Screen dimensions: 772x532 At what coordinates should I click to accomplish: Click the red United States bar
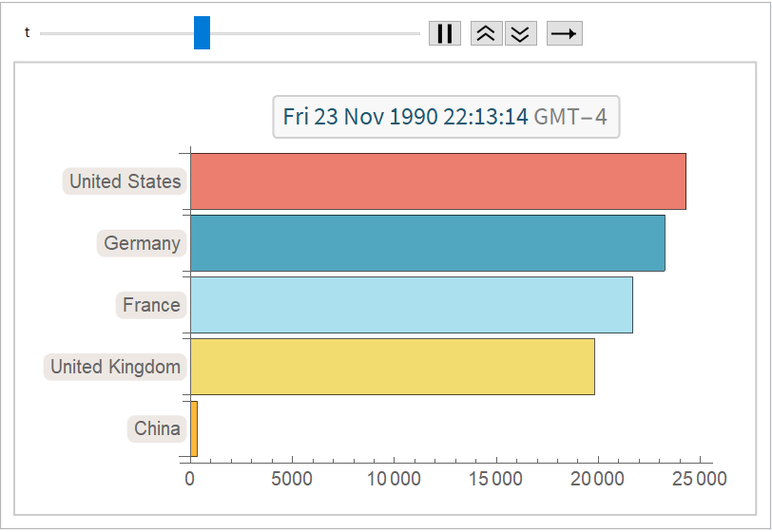click(437, 181)
